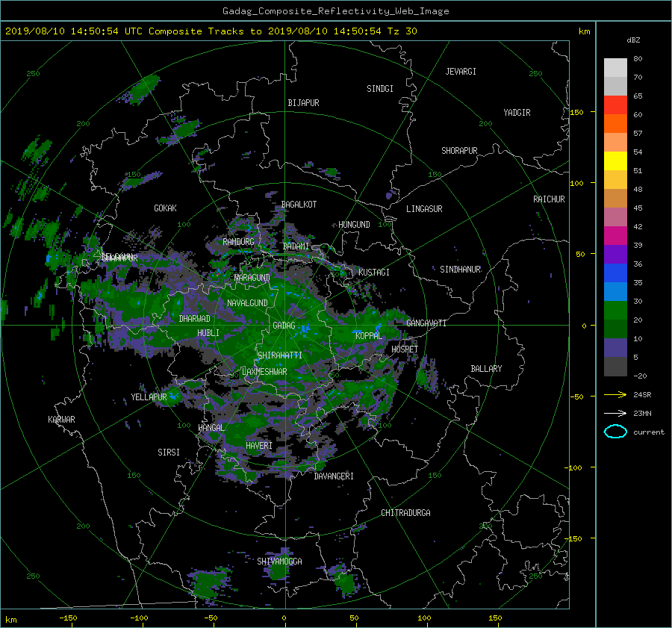Image resolution: width=672 pixels, height=628 pixels.
Task: Select the purple 36–39 dBZ swatch
Action: click(615, 254)
